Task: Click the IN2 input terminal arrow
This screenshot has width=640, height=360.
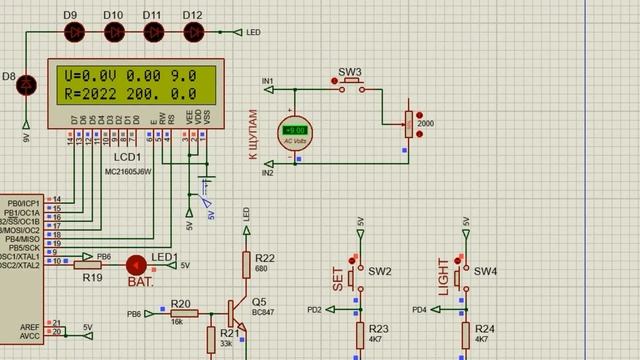Action: pos(269,164)
